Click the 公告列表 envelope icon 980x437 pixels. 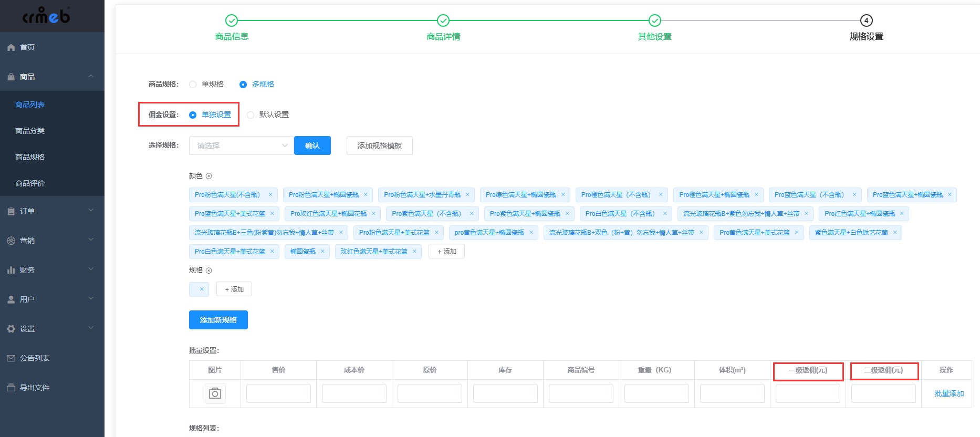click(x=11, y=358)
